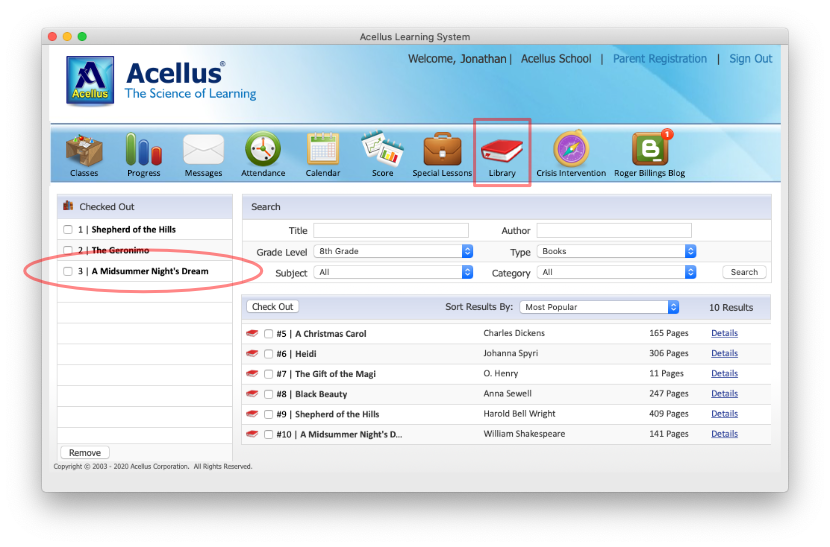Tick The Geronimo checkbox
830x547 pixels.
pyautogui.click(x=68, y=250)
